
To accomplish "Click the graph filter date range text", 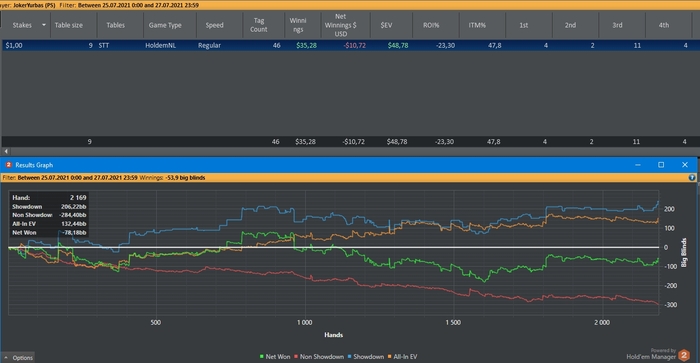I will pyautogui.click(x=78, y=178).
